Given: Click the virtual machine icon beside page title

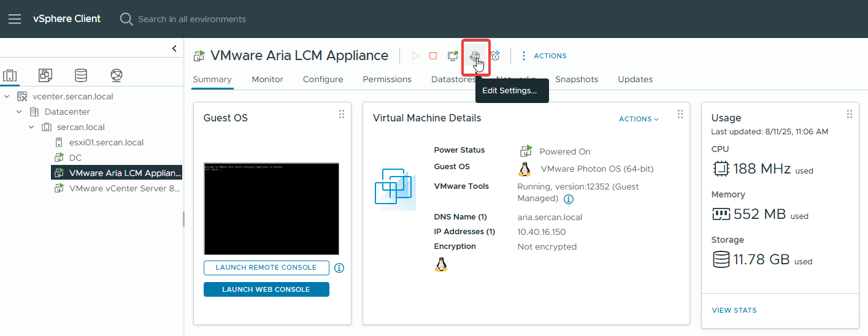Looking at the screenshot, I should pos(199,56).
